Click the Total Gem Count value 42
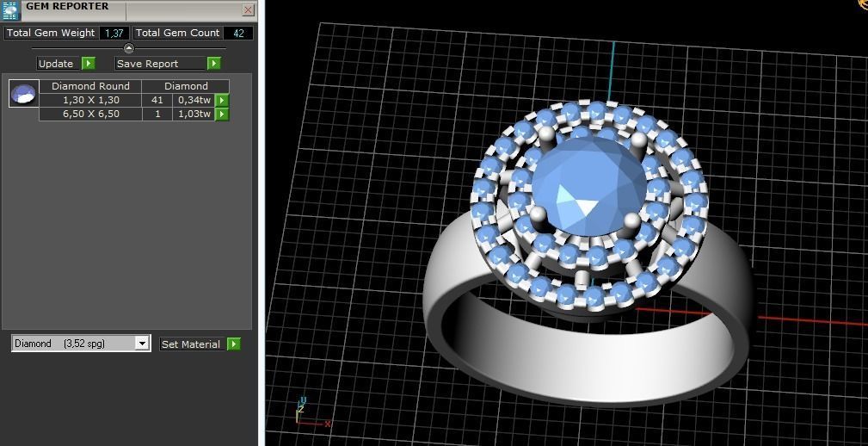Image resolution: width=868 pixels, height=446 pixels. pos(238,33)
